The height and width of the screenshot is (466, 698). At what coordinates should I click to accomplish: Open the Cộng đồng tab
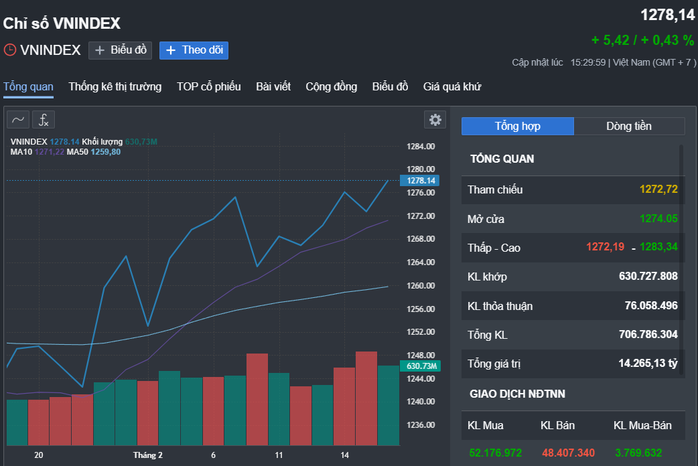(331, 86)
